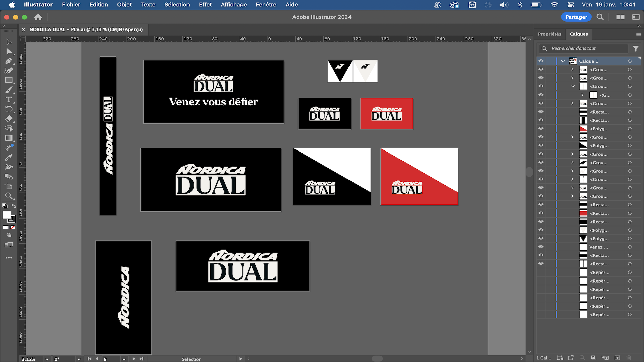Viewport: 644px width, 362px height.
Task: Create or release a clipping mask
Action: click(x=593, y=358)
